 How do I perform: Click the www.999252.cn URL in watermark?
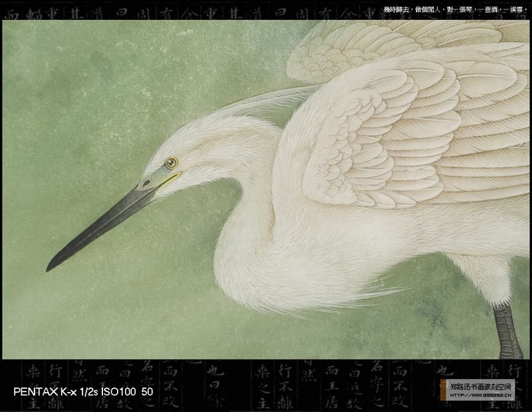[481, 395]
